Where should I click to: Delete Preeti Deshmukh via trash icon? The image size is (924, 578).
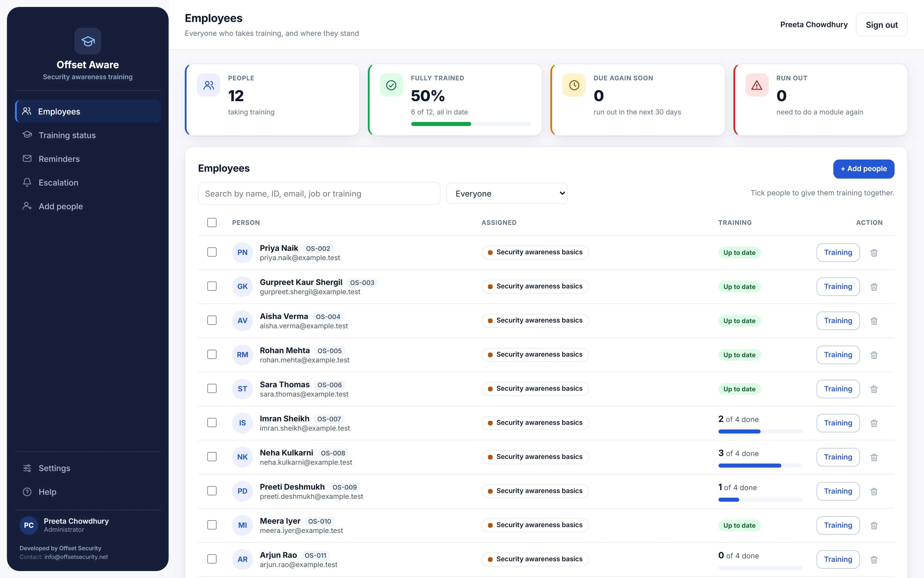[873, 491]
